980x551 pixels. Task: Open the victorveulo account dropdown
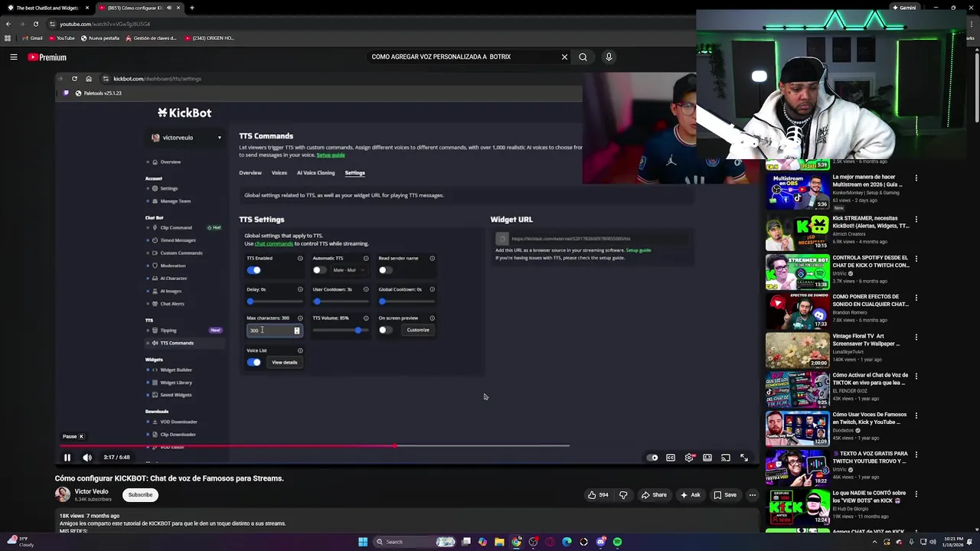coord(186,138)
